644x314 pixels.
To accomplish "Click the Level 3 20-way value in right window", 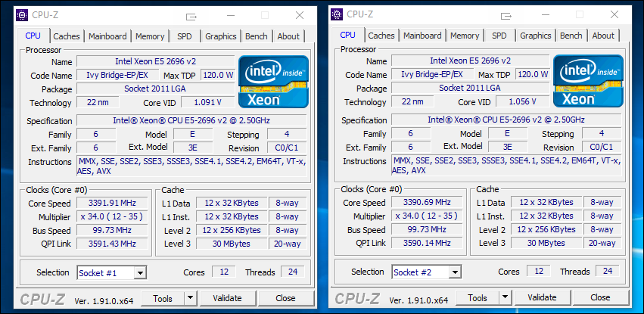I will pos(602,243).
